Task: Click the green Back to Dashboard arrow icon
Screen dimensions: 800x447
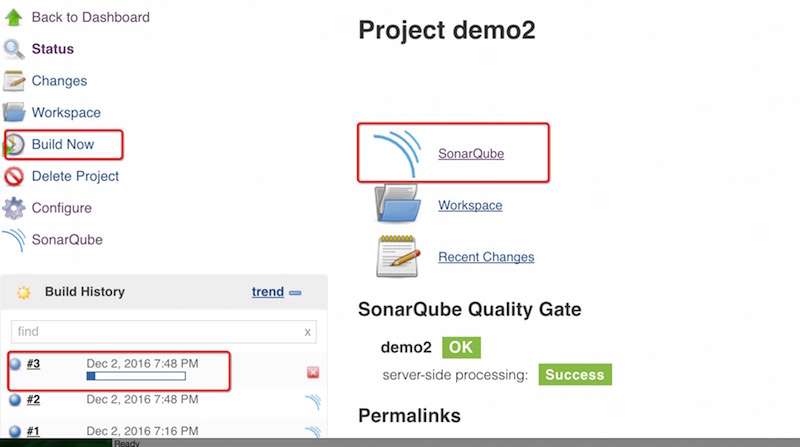Action: point(13,17)
